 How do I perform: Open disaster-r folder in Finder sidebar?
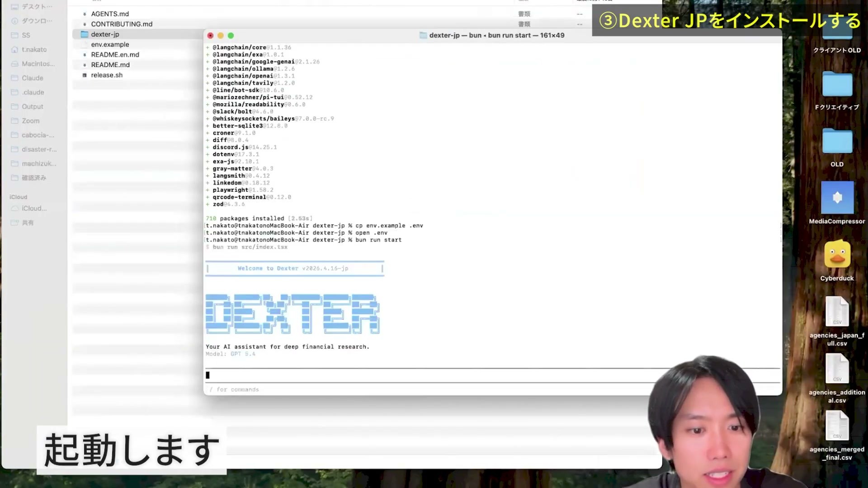pyautogui.click(x=39, y=149)
